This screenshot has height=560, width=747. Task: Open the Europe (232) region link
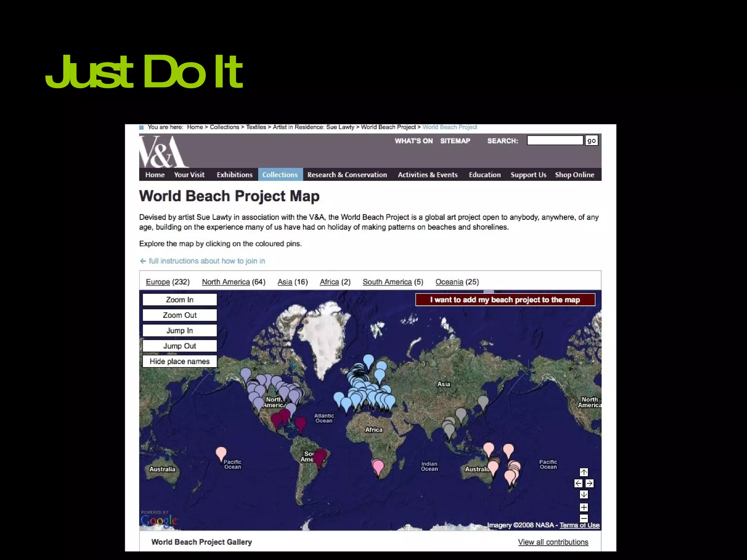[x=158, y=282]
